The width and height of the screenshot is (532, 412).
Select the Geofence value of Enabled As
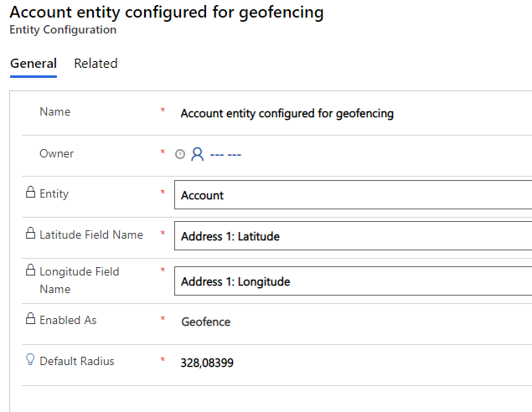(206, 322)
